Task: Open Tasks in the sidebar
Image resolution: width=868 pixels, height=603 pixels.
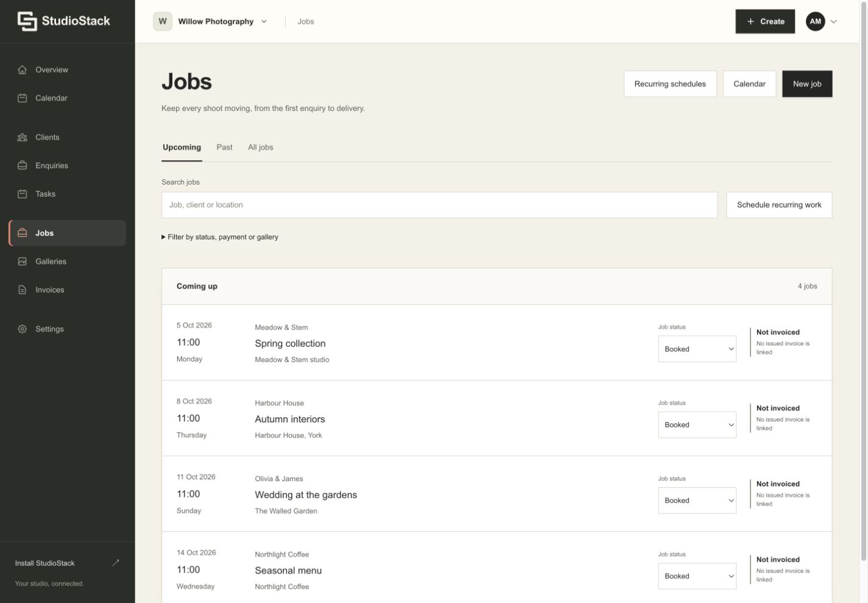Action: (67, 194)
